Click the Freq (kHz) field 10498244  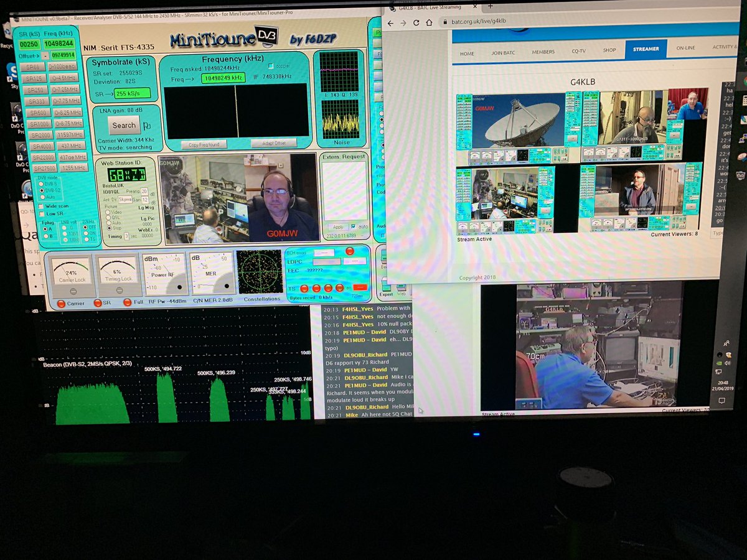[60, 44]
